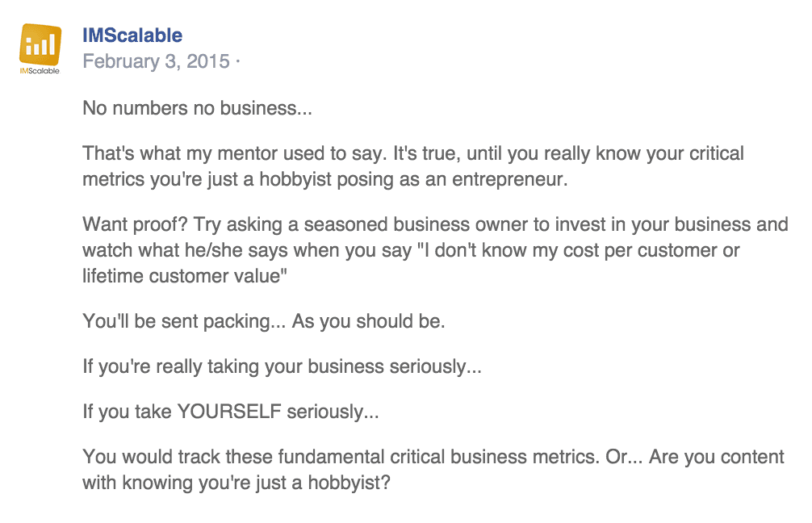
Task: Click the small IMScalable caption under the logo
Action: 40,71
